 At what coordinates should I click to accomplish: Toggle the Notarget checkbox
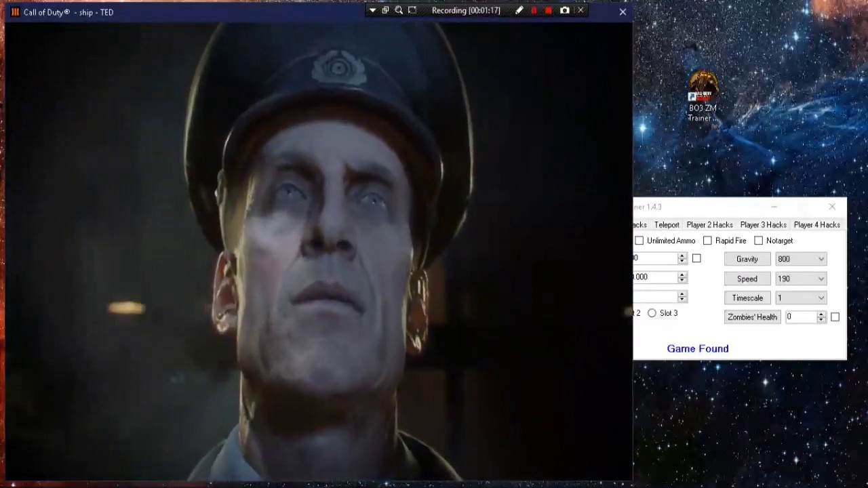pos(758,241)
